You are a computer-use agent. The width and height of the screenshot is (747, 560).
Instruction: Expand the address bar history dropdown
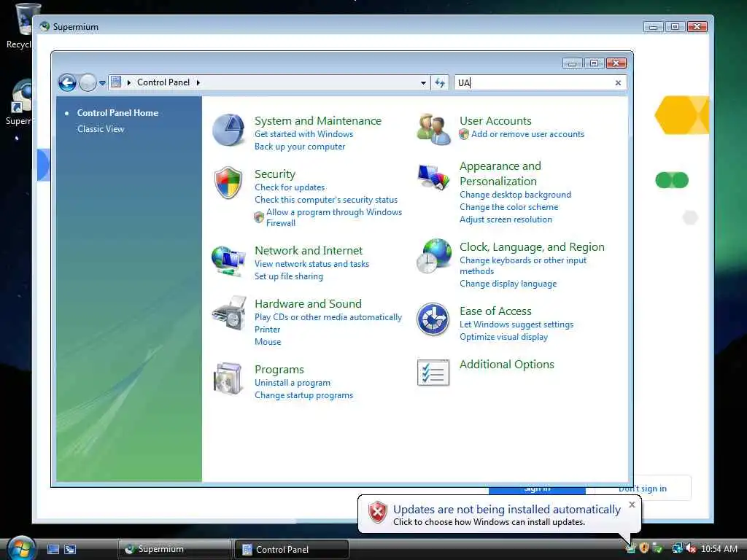pos(423,83)
